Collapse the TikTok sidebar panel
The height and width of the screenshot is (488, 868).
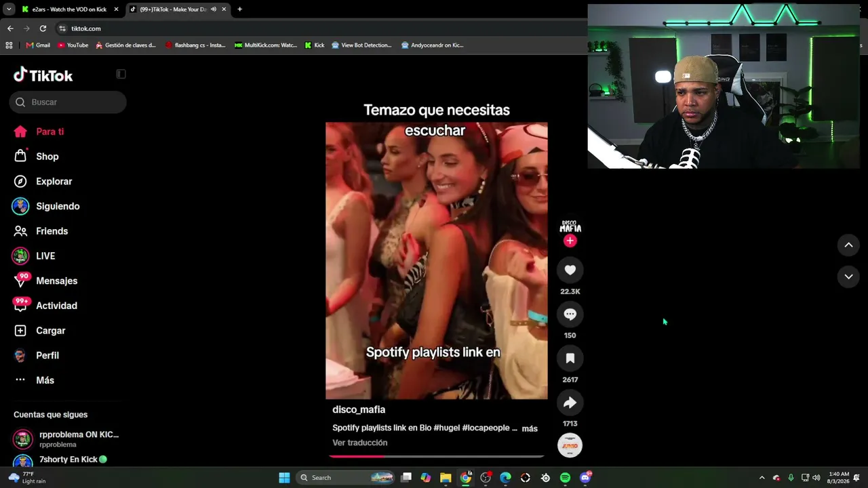pyautogui.click(x=121, y=74)
